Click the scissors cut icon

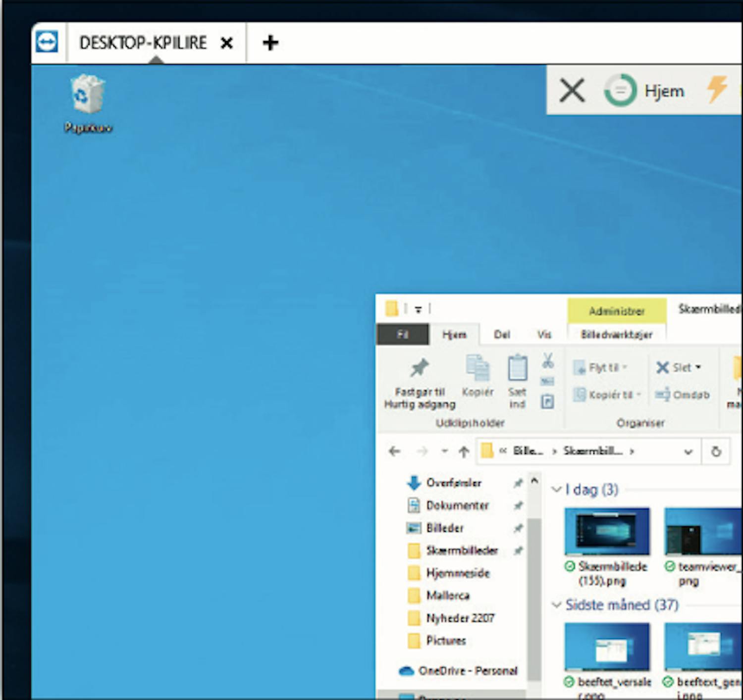click(547, 360)
